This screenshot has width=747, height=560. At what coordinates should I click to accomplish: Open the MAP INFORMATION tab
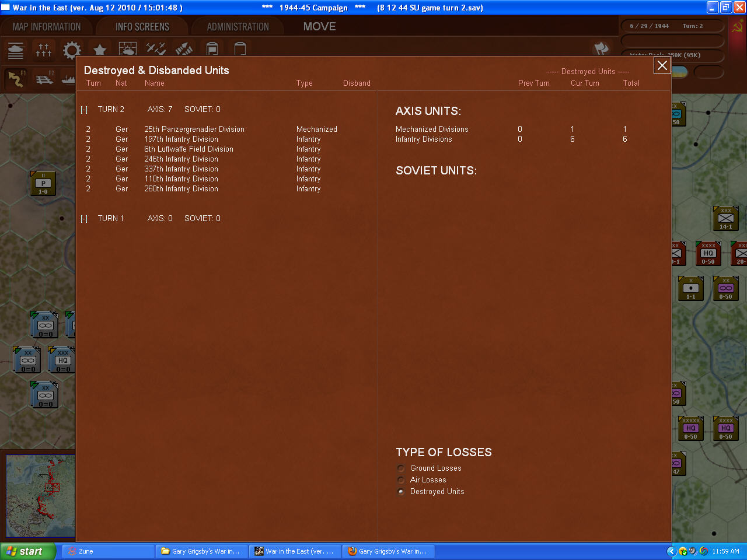(x=47, y=27)
